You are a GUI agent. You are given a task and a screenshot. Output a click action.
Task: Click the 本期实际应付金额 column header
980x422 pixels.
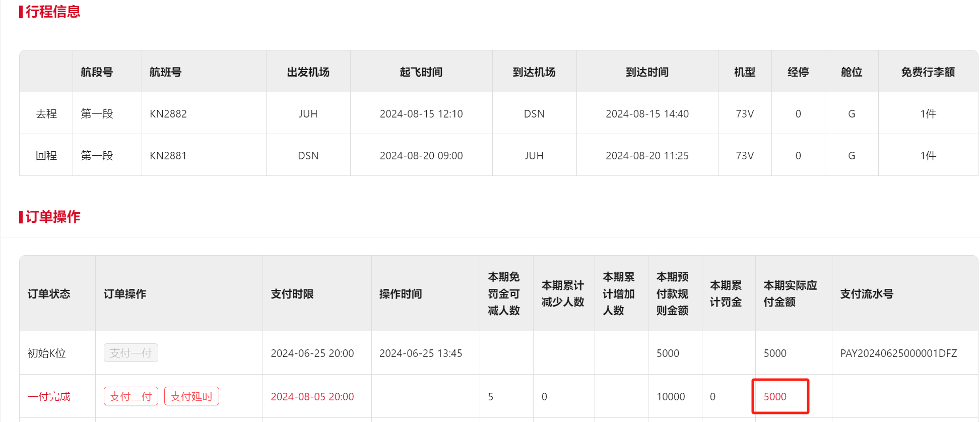pyautogui.click(x=790, y=294)
